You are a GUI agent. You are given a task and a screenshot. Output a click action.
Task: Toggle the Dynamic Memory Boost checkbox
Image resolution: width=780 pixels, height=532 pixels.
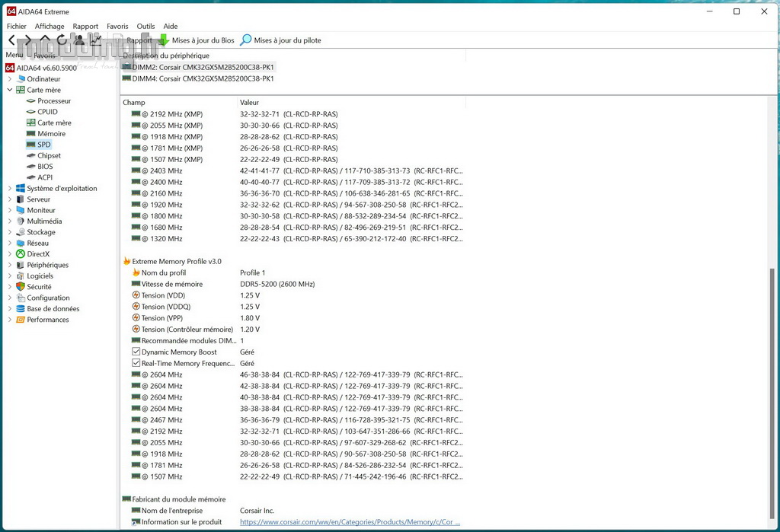(x=136, y=352)
